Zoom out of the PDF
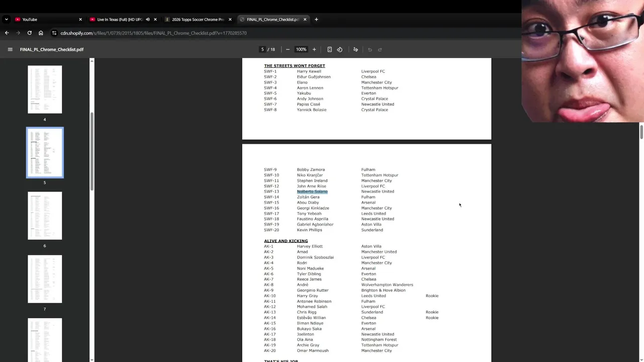 (x=288, y=49)
